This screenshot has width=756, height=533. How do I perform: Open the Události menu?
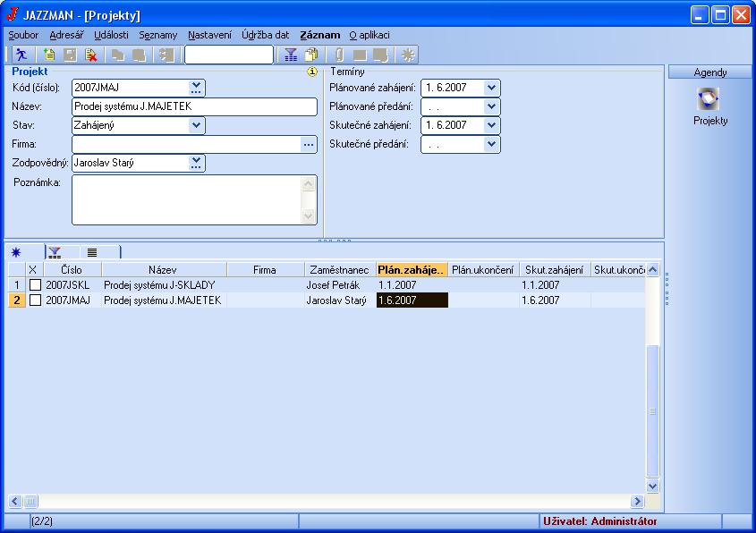pos(111,35)
